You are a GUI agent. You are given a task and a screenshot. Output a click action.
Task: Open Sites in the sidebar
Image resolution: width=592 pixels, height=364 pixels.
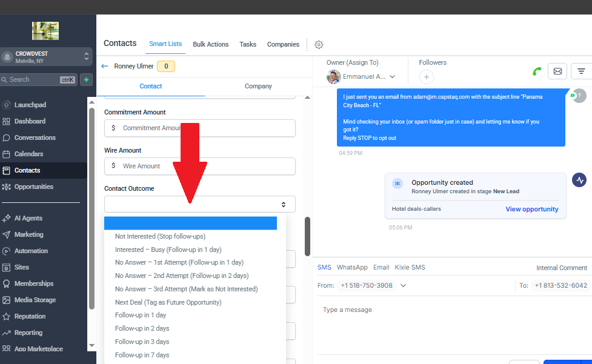click(22, 267)
